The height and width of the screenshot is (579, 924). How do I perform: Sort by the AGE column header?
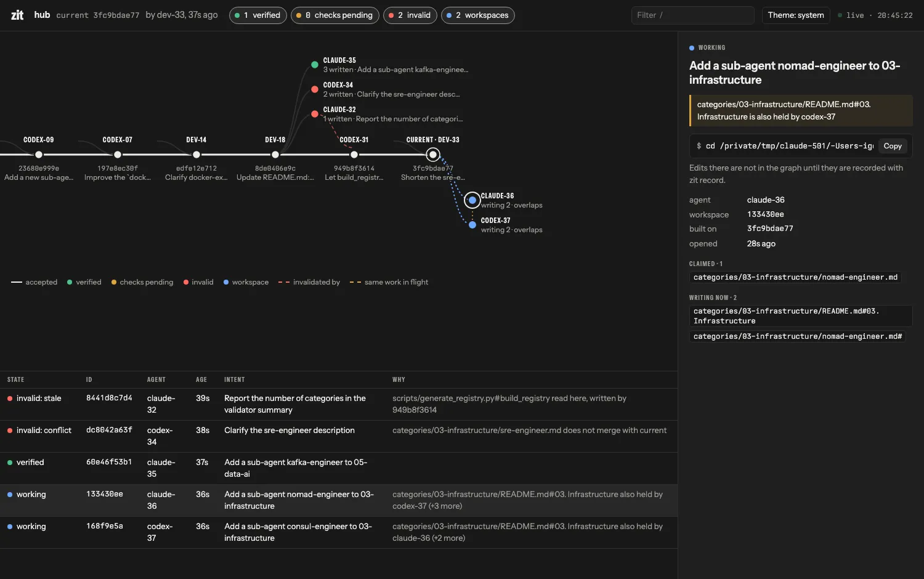(x=201, y=379)
